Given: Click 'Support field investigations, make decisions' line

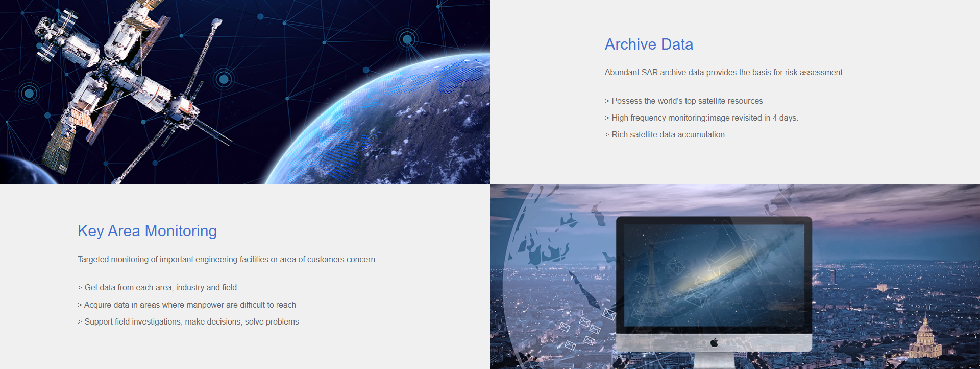Looking at the screenshot, I should pyautogui.click(x=188, y=322).
